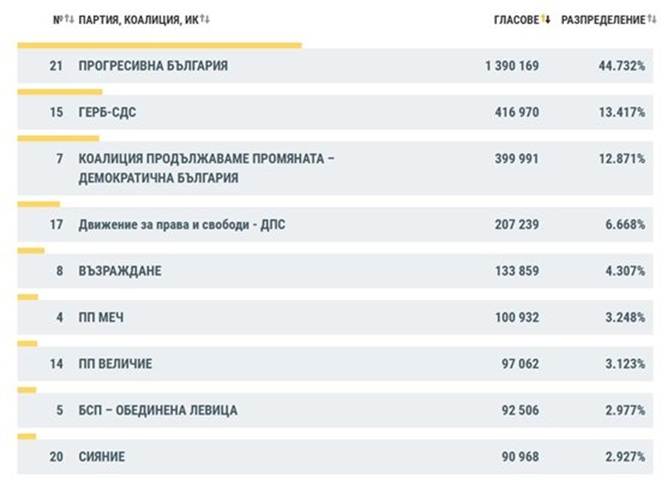Select the СИЯНИЕ party row
The image size is (668, 480).
pyautogui.click(x=102, y=457)
